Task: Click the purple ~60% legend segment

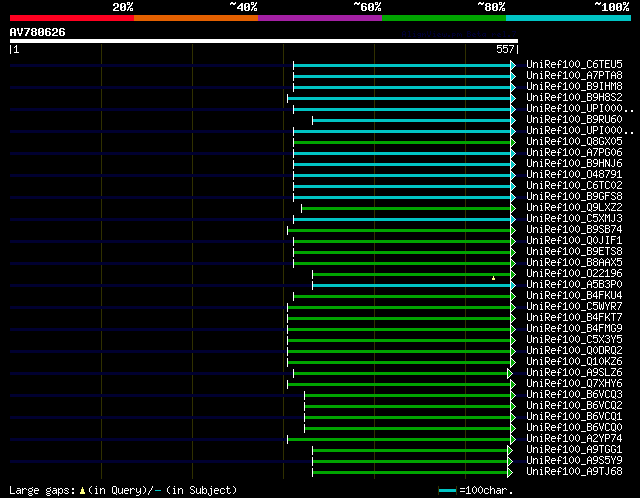Action: [x=319, y=17]
